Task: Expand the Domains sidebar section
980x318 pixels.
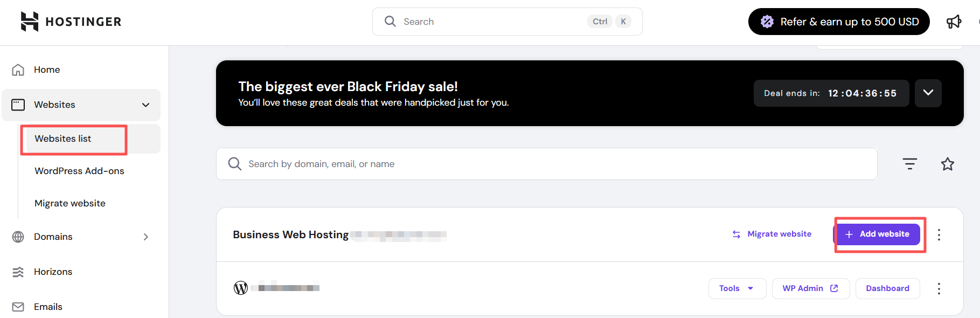Action: point(145,237)
